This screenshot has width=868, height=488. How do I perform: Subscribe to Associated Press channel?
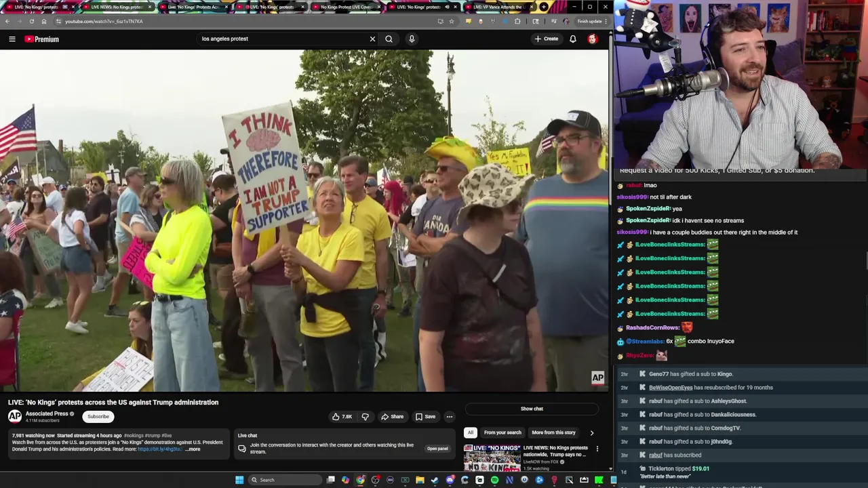click(x=98, y=416)
